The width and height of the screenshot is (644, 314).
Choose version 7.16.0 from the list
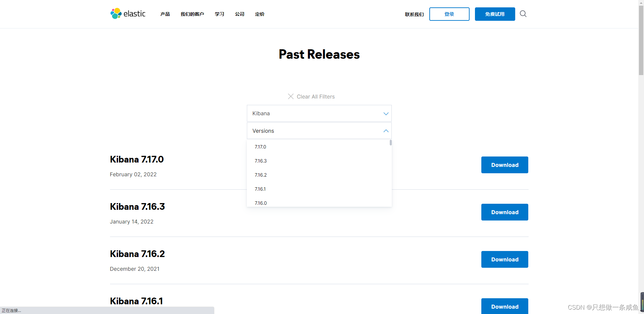point(261,203)
